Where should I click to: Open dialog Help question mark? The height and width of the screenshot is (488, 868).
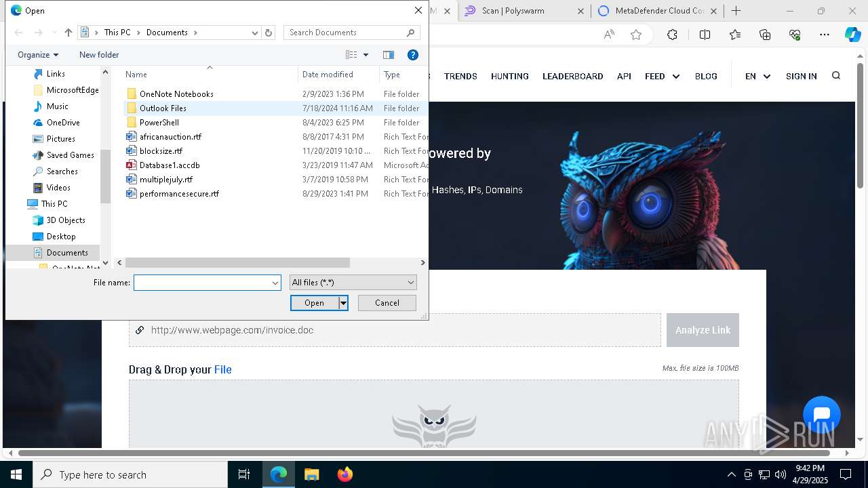[412, 55]
